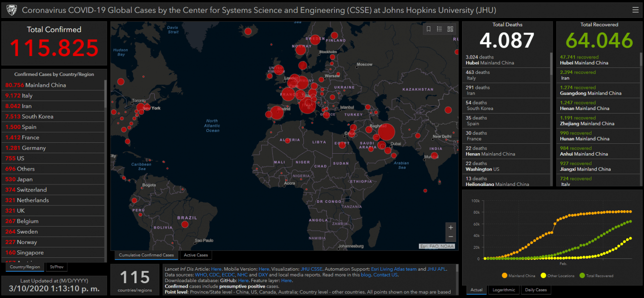Open the ECDC data source link
Image resolution: width=644 pixels, height=298 pixels.
229,275
